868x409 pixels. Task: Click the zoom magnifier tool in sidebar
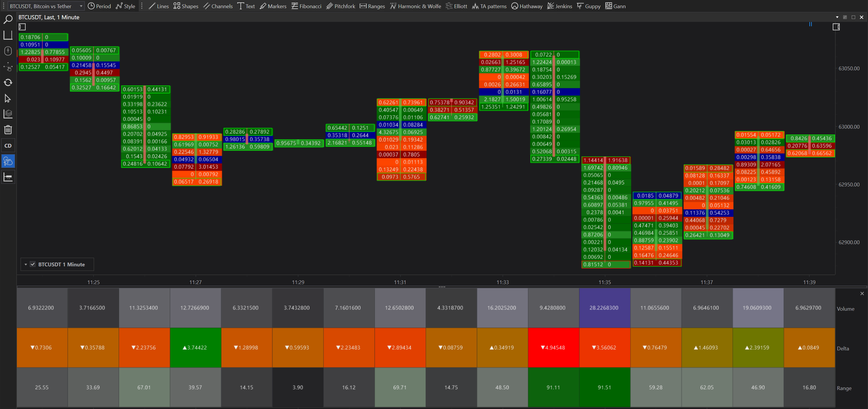tap(8, 20)
